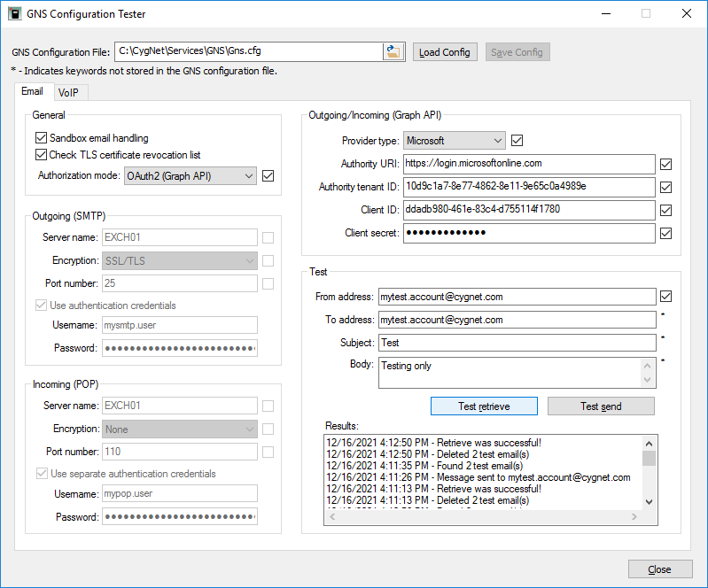Click the From address field
The height and width of the screenshot is (588, 708).
(517, 297)
